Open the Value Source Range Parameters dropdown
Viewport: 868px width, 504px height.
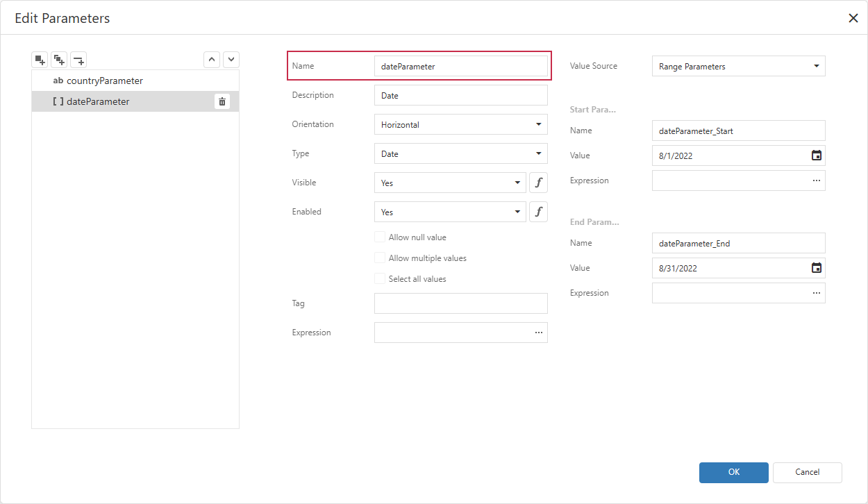[x=739, y=66]
